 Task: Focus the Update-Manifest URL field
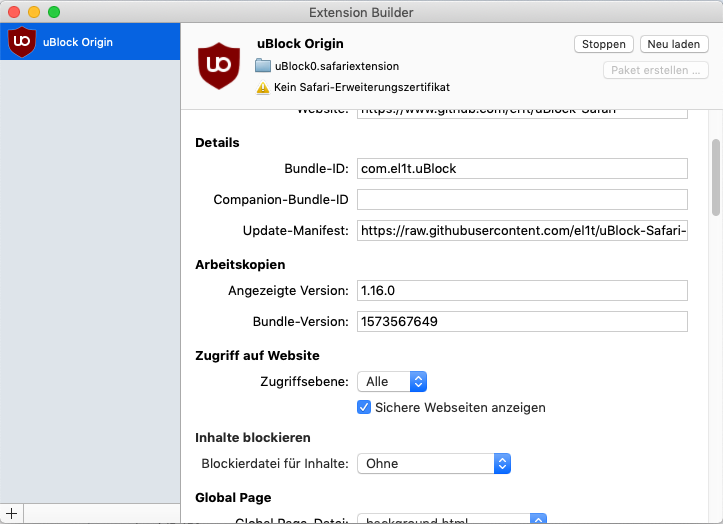click(x=522, y=230)
